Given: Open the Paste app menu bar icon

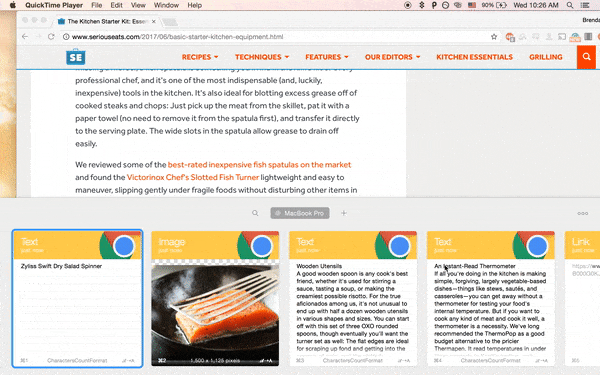Looking at the screenshot, I should pos(434,5).
